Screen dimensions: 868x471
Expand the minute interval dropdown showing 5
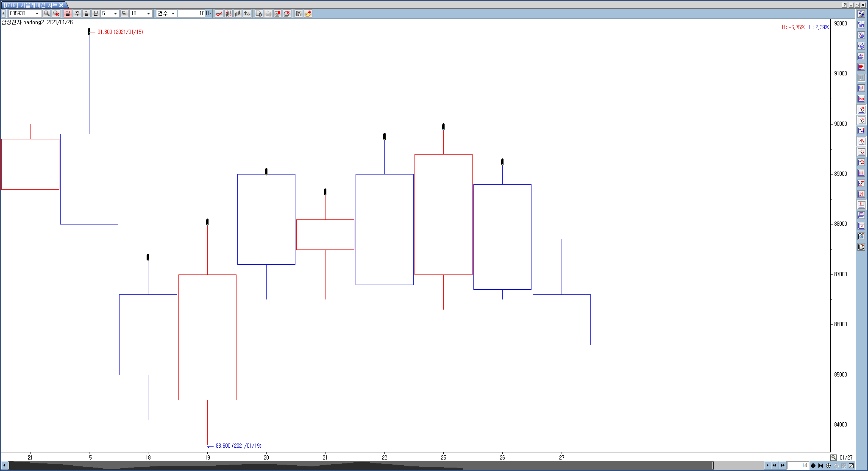coord(115,14)
